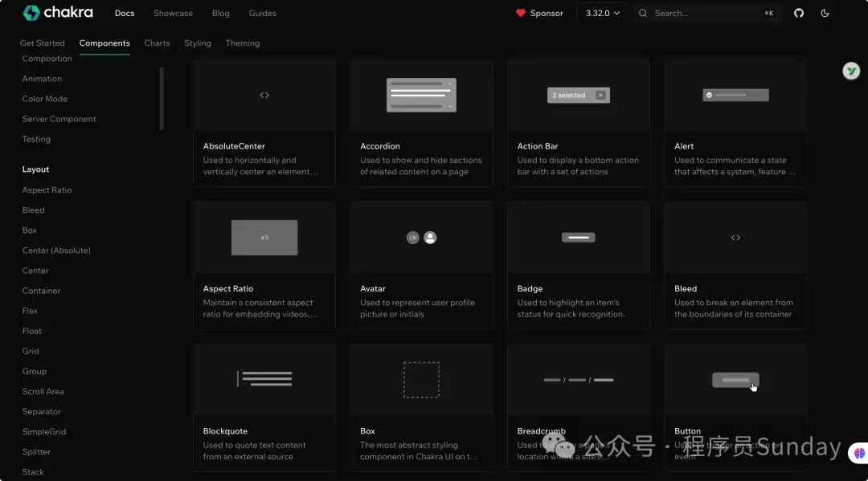868x481 pixels.
Task: Open the Docs menu item
Action: [125, 13]
